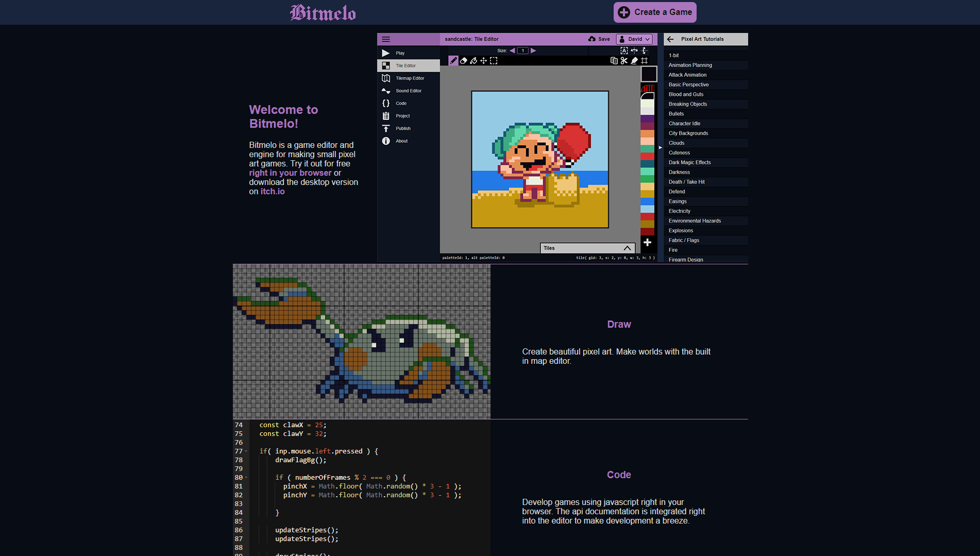This screenshot has height=556, width=980.
Task: Open the City Backgrounds tutorial
Action: 706,133
